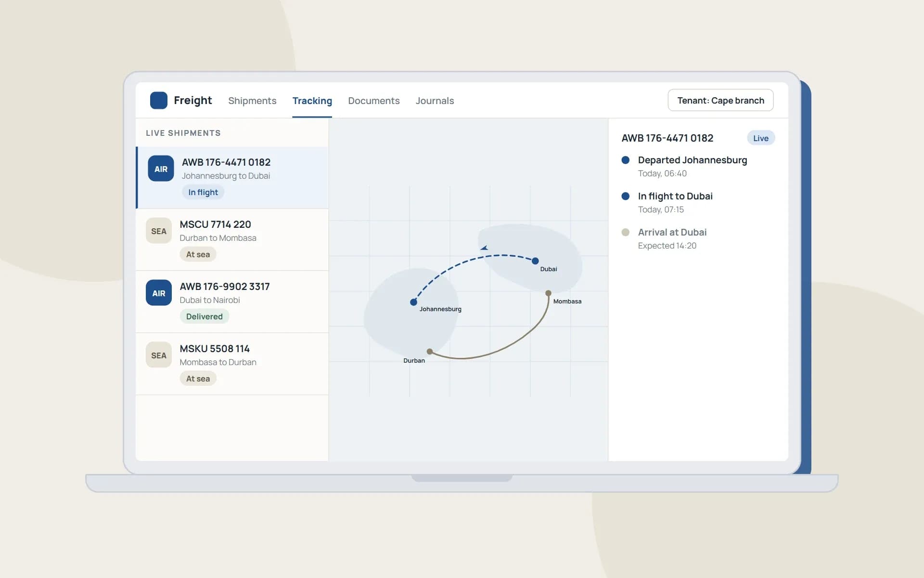924x578 pixels.
Task: Select the Durban map point
Action: click(430, 352)
